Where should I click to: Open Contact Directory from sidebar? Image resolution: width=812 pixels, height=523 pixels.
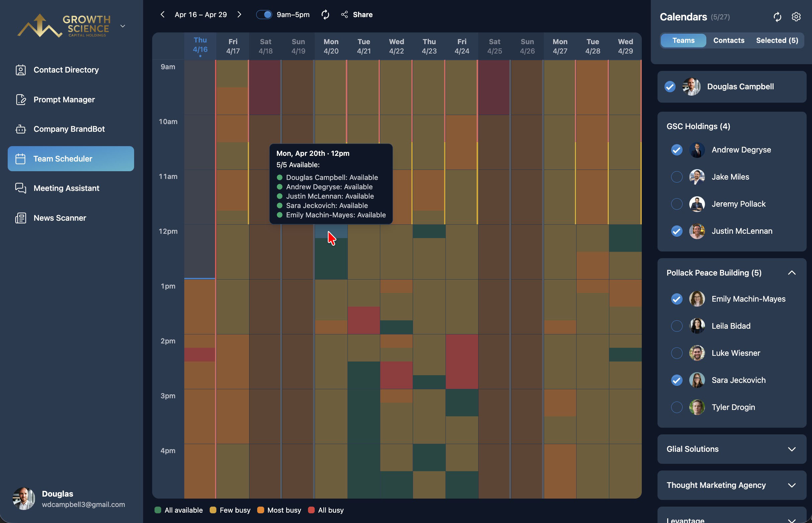tap(71, 70)
